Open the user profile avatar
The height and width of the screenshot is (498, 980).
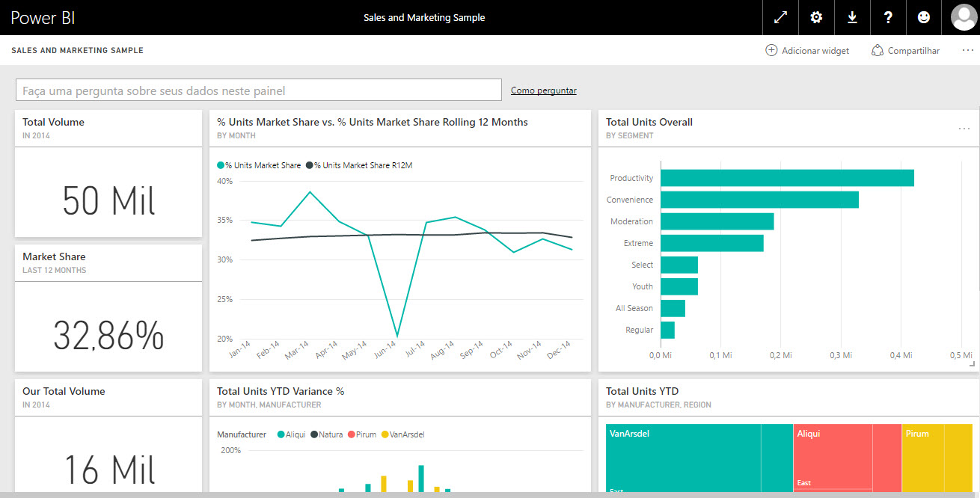point(963,17)
